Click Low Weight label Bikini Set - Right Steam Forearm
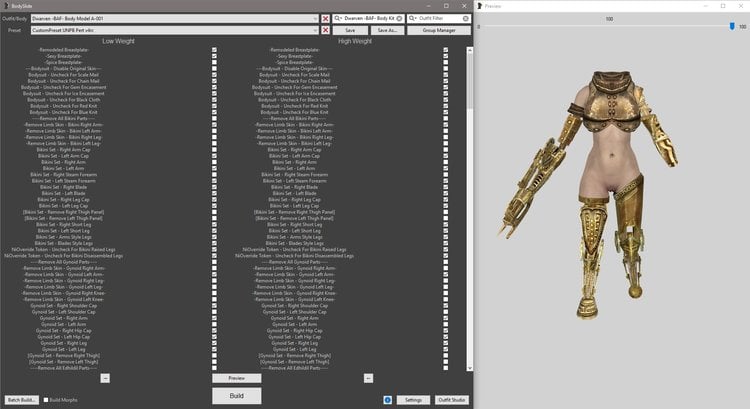Viewport: 750px width, 409px height. (x=64, y=175)
